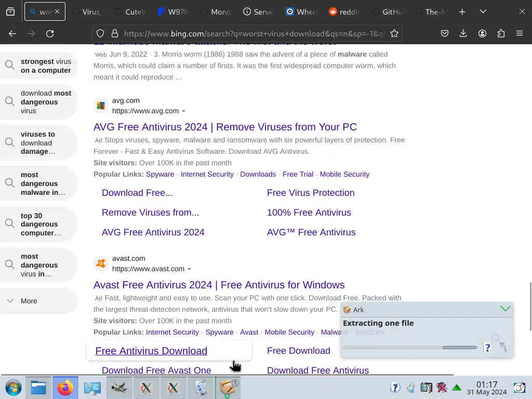Open the recycle bin taskbar icon
Image resolution: width=532 pixels, height=399 pixels.
coord(201,388)
